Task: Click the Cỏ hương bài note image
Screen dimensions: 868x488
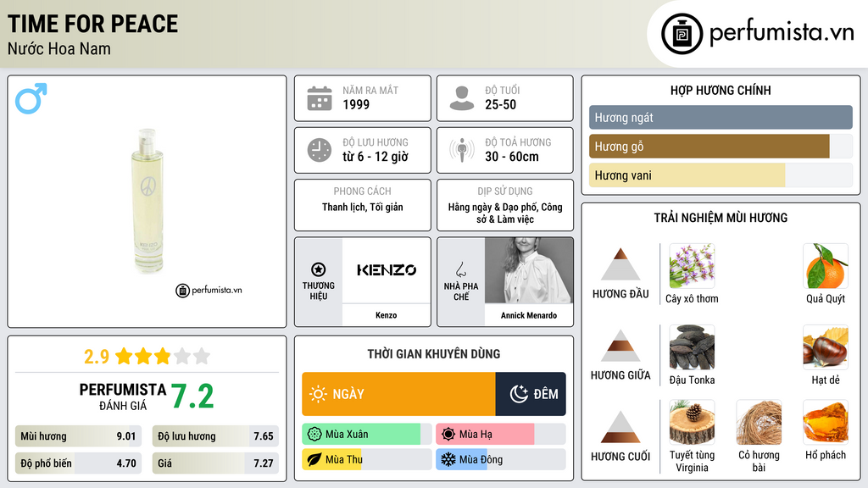Action: tap(759, 423)
